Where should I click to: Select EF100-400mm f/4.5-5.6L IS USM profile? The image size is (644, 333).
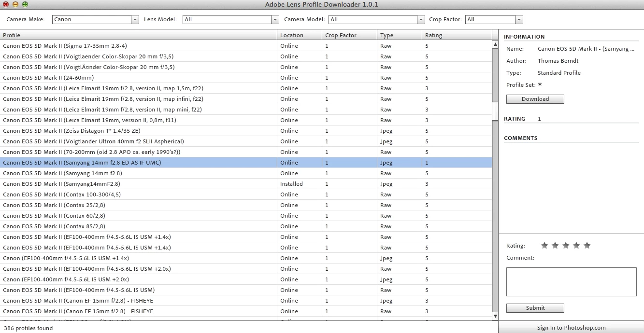click(246, 290)
